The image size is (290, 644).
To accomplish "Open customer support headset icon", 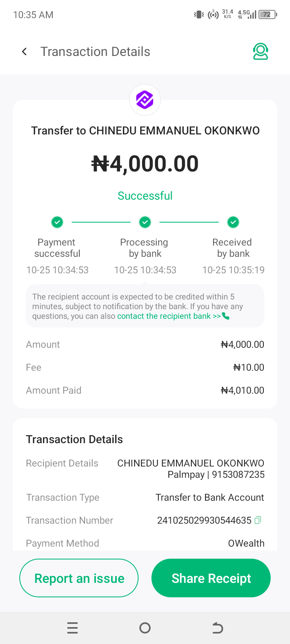I will click(x=260, y=52).
